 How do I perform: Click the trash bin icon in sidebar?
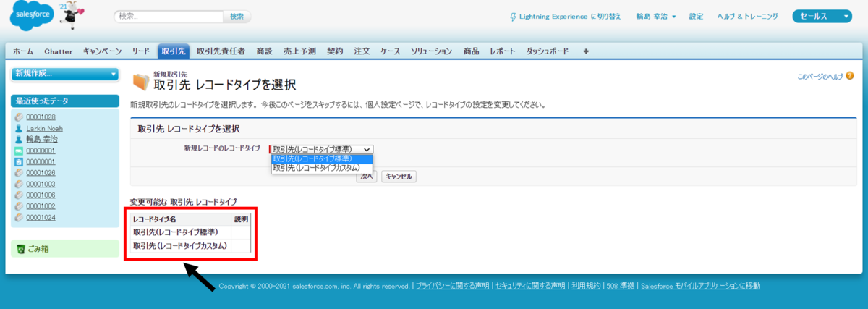pos(20,249)
